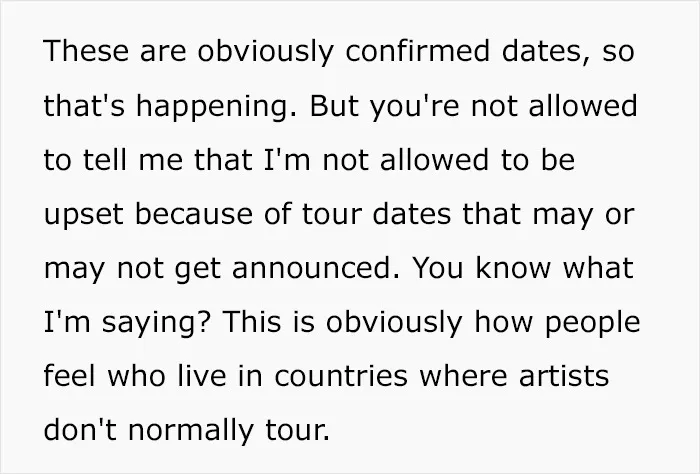Click the word "feel" starting a line
Screen dimensions: 700x474
69,376
